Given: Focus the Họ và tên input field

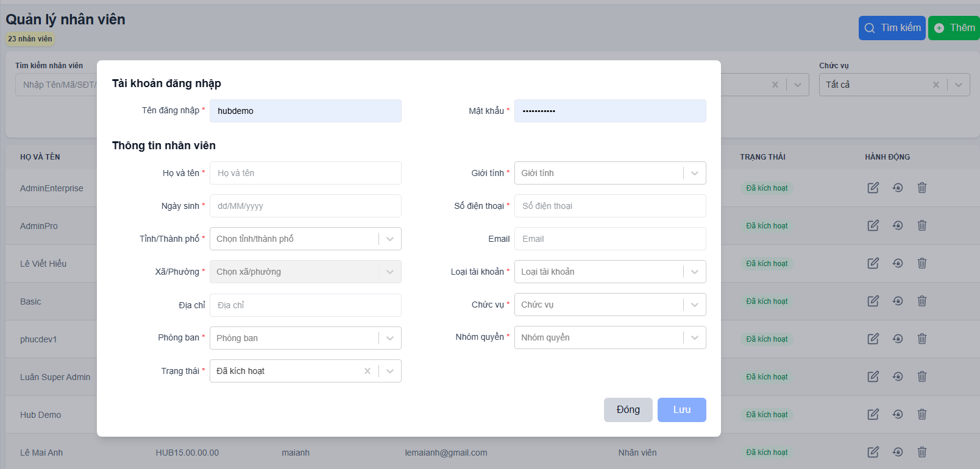Looking at the screenshot, I should click(305, 173).
